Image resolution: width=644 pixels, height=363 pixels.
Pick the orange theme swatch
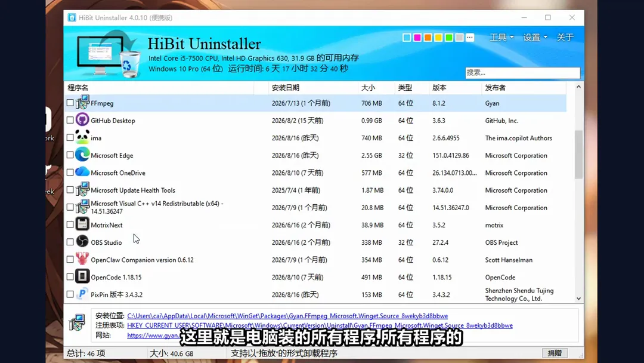428,38
